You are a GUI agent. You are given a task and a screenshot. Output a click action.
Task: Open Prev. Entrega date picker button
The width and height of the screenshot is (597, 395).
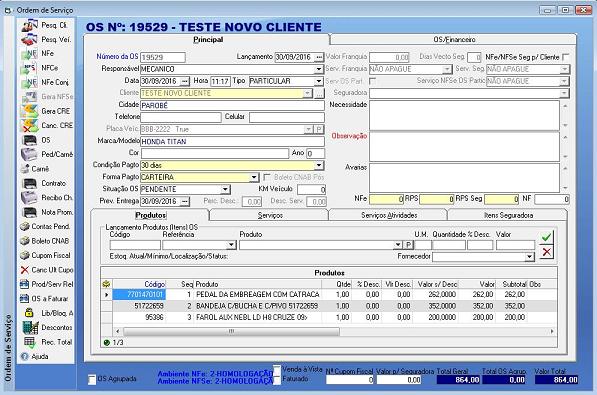tap(185, 201)
